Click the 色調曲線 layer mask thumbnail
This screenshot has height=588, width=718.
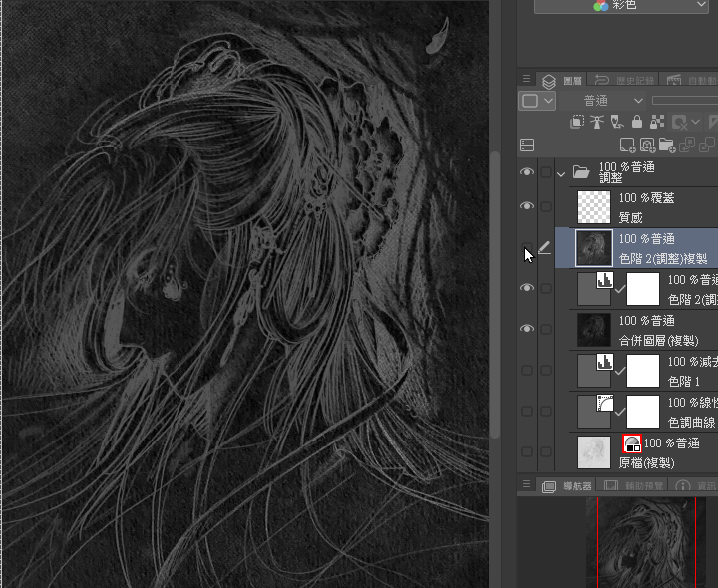[x=643, y=412]
